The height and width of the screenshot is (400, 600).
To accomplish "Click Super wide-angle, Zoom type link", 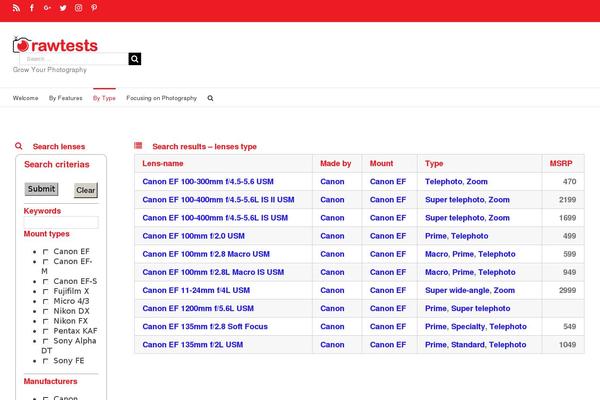I will (x=470, y=290).
